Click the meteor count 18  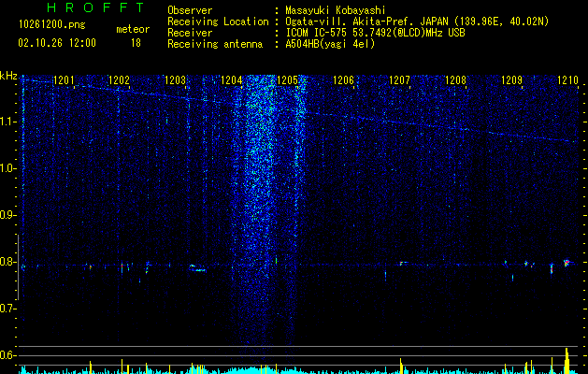[136, 43]
